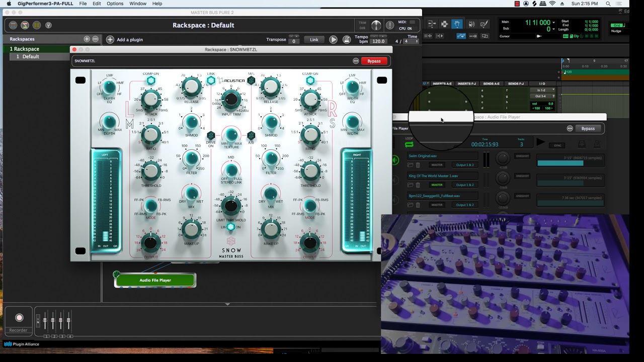Click Grid mode button in Pro Tools
This screenshot has width=644, height=362.
[x=617, y=25]
